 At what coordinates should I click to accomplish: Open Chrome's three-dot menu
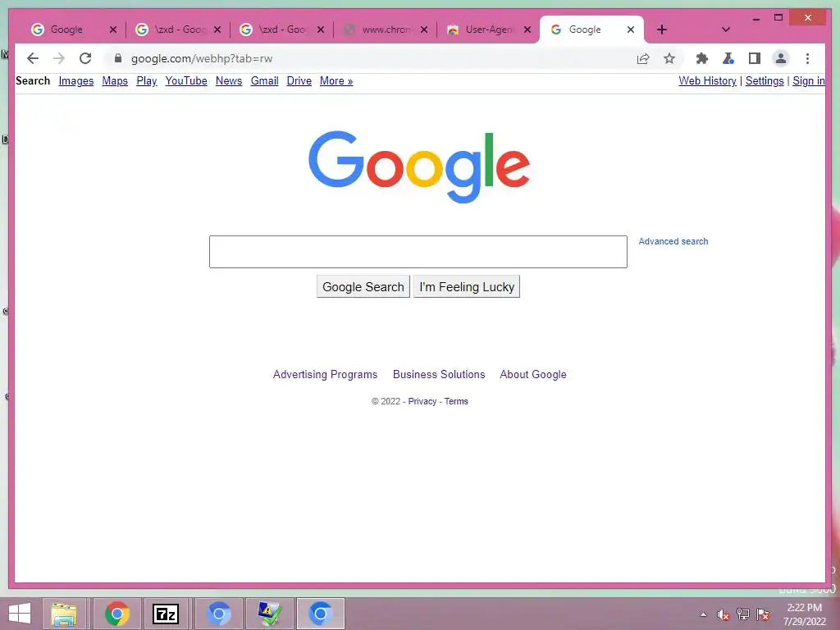point(807,58)
